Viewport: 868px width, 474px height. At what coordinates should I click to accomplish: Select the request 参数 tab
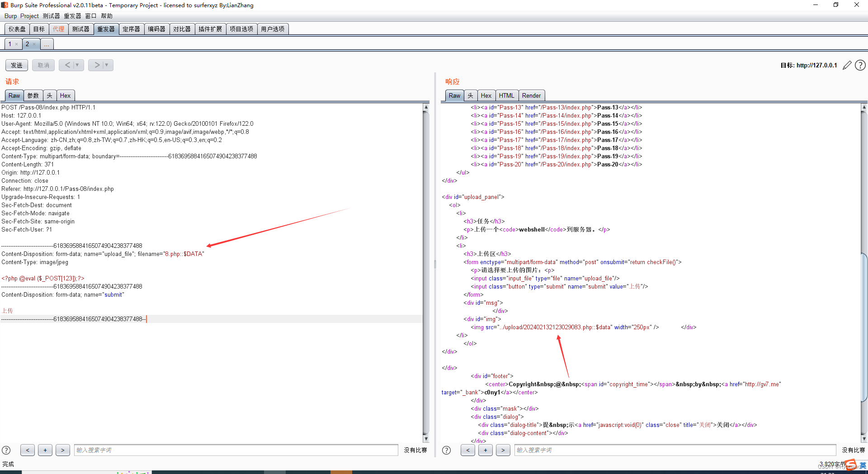point(33,95)
